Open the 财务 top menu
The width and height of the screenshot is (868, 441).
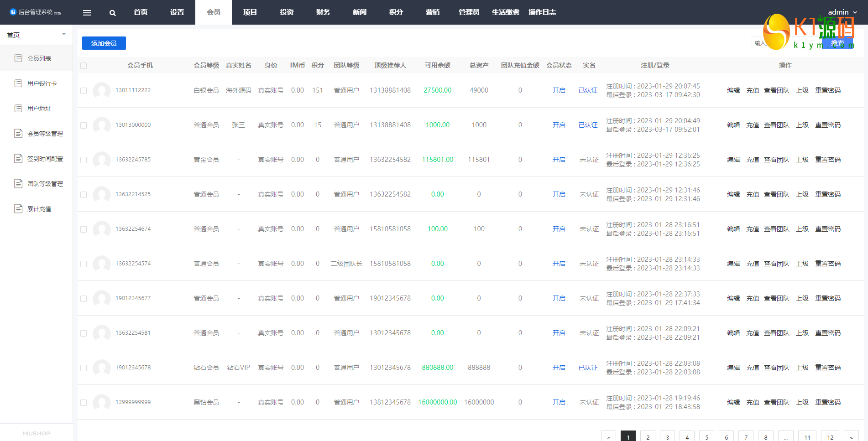click(x=323, y=12)
